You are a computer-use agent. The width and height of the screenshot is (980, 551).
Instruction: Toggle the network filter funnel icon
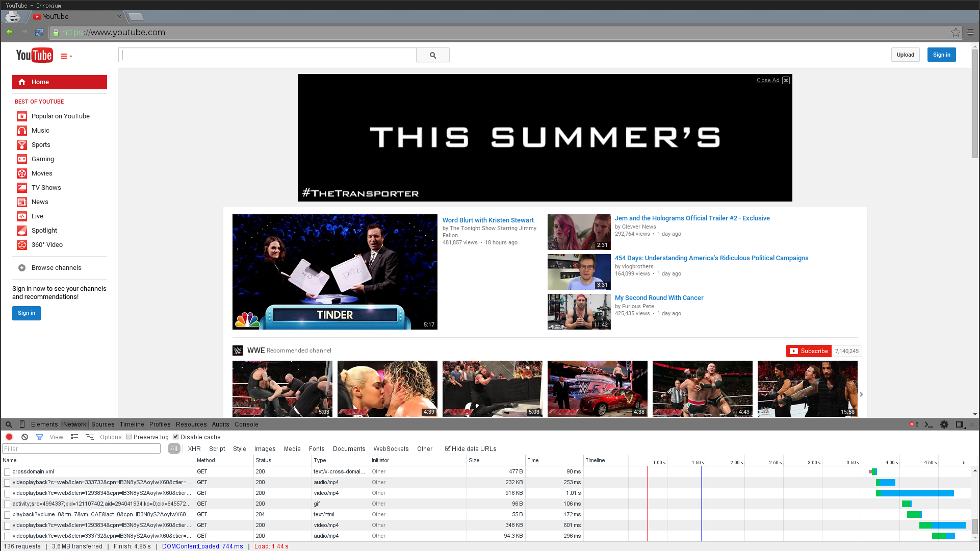(x=40, y=437)
